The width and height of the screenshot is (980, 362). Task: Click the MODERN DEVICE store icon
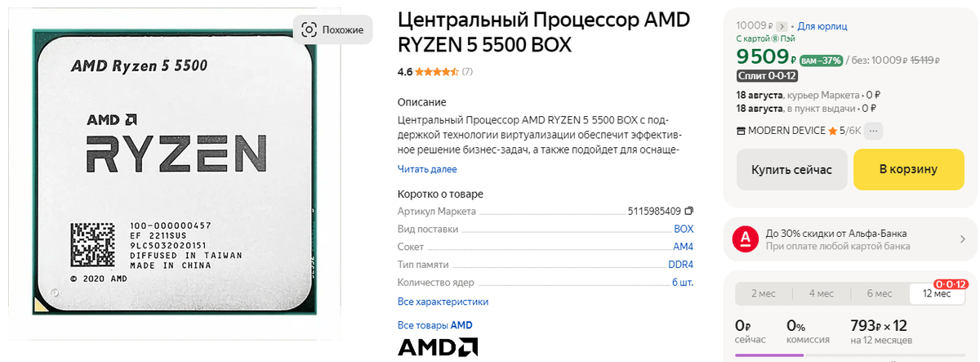click(741, 131)
